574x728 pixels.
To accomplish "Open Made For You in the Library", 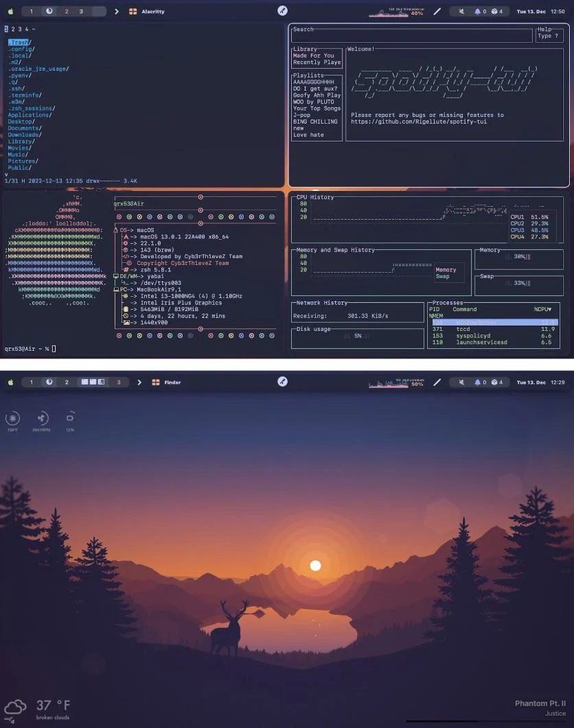I will coord(313,56).
